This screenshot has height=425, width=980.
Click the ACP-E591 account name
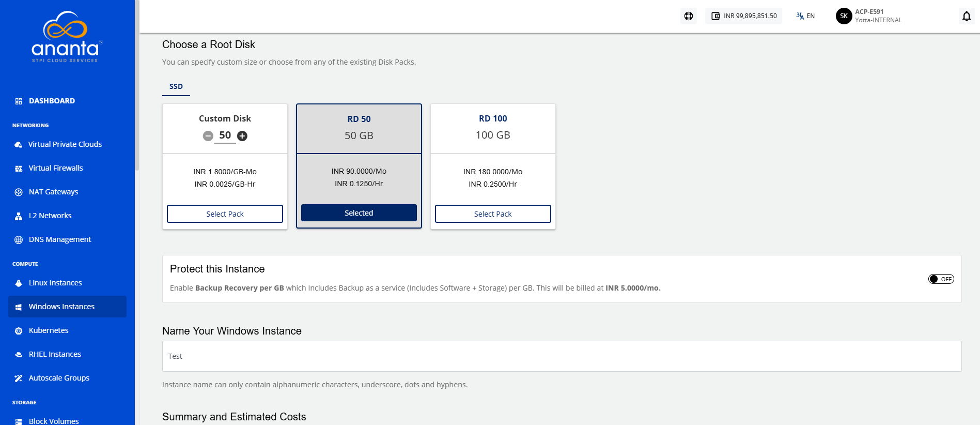869,11
